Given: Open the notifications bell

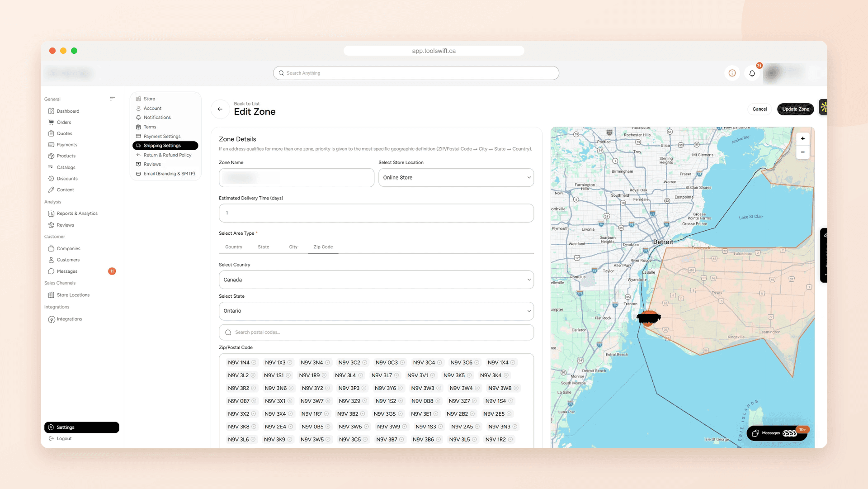Looking at the screenshot, I should [x=752, y=73].
